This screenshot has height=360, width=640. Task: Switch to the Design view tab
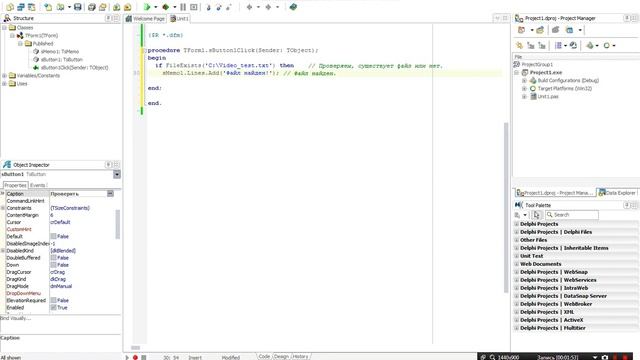pyautogui.click(x=281, y=356)
